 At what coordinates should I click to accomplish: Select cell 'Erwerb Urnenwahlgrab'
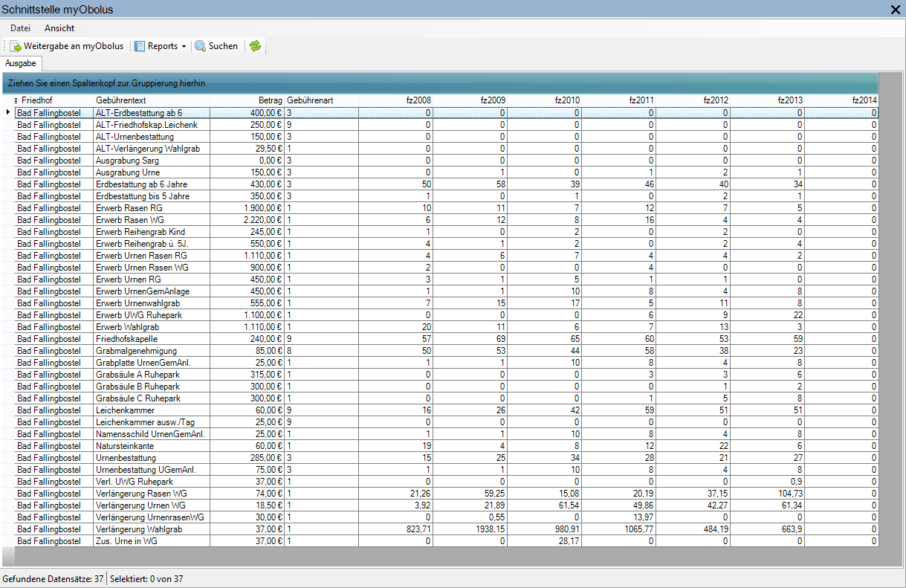[x=152, y=303]
